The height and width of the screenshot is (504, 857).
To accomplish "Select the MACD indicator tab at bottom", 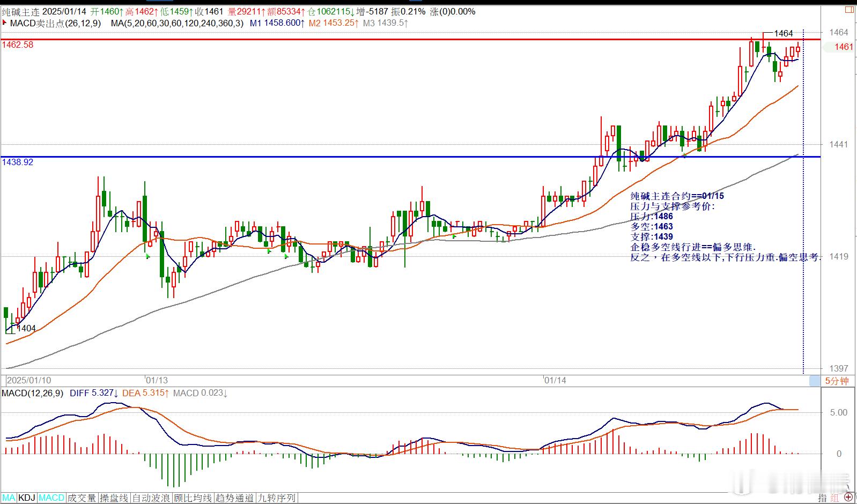I will pos(51,498).
